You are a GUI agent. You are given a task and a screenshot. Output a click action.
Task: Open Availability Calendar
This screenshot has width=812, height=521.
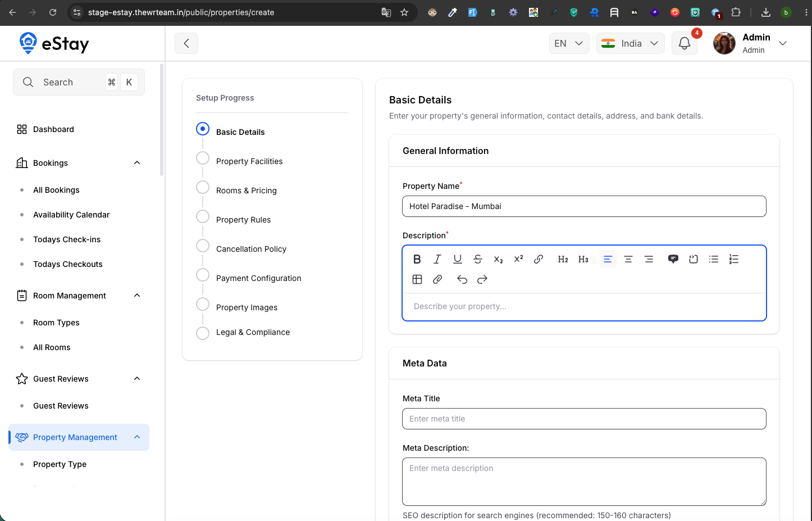pyautogui.click(x=71, y=215)
